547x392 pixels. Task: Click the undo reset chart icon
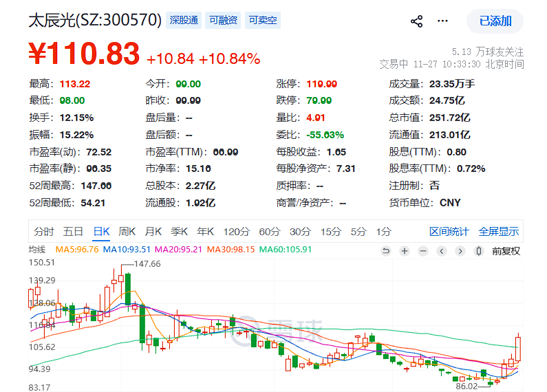point(386,251)
